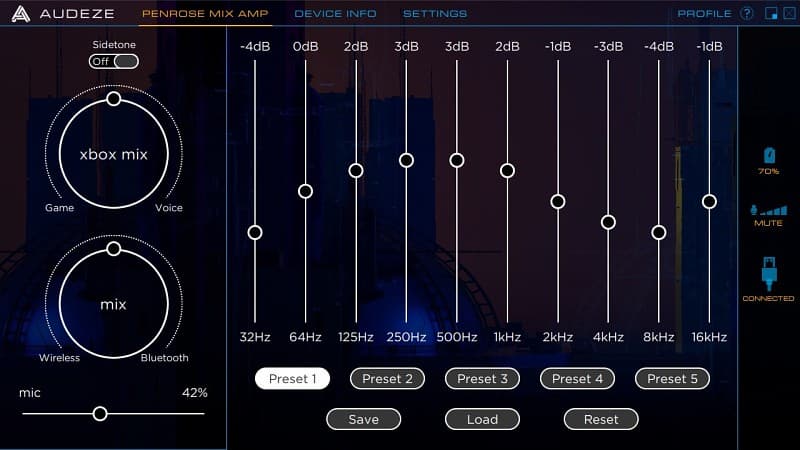The width and height of the screenshot is (800, 450).
Task: Select Preset 5
Action: point(672,379)
